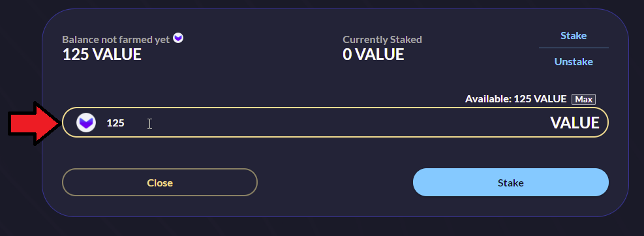Click the 0 VALUE staked amount
The height and width of the screenshot is (236, 644).
tap(373, 55)
